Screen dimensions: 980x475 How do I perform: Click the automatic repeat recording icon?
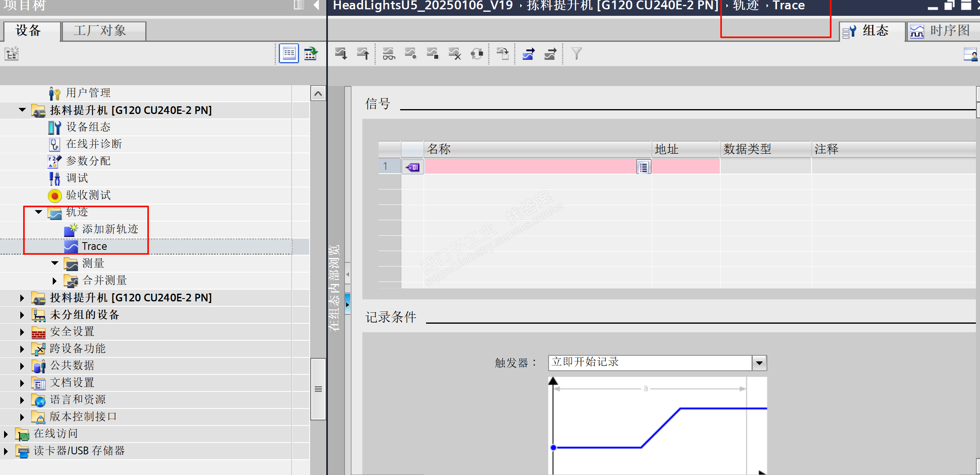tap(476, 54)
